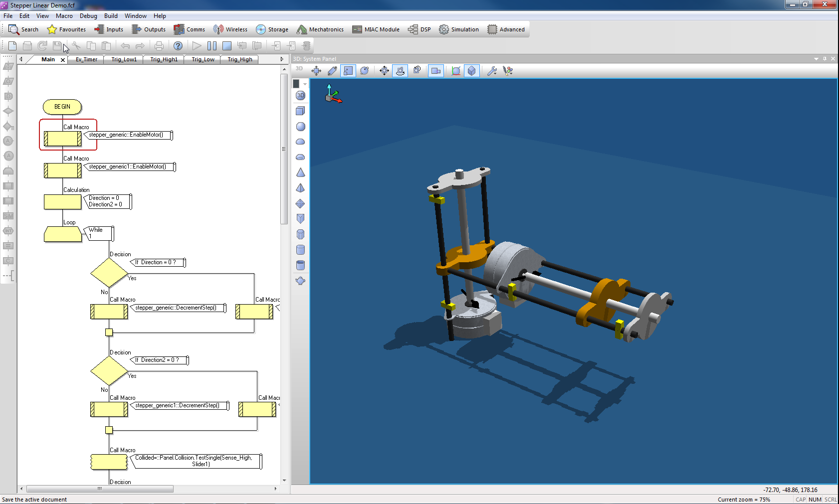Screen dimensions: 839x504
Task: Open the Macro menu
Action: click(x=64, y=16)
